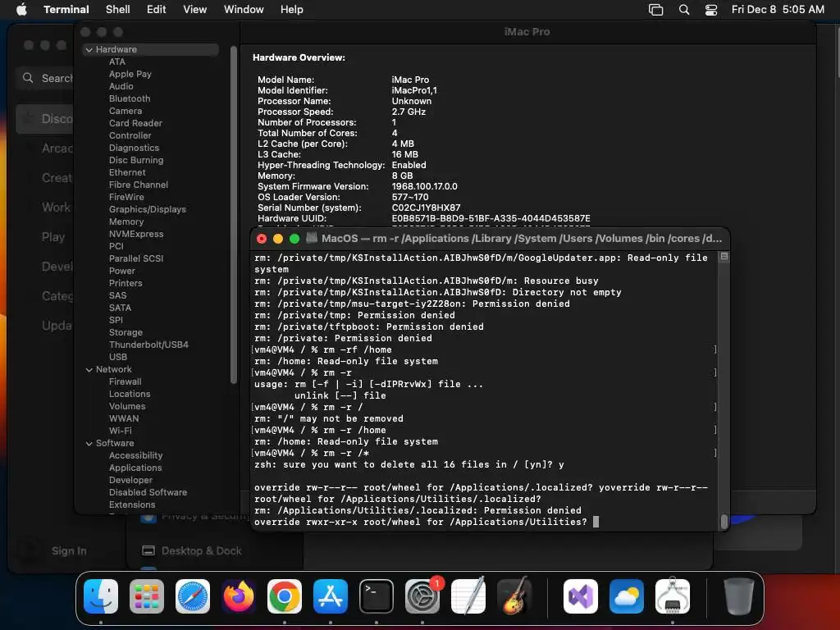The width and height of the screenshot is (840, 630).
Task: Select Card Reader in the sidebar
Action: tap(135, 123)
